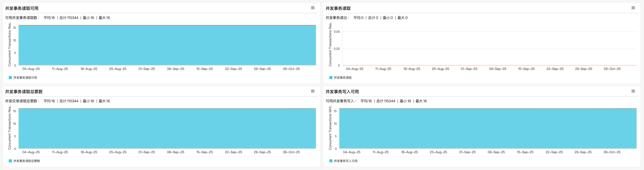Click 18-Aug-25 on 并发事务读取总票数 chart axis
Image resolution: width=644 pixels, height=170 pixels.
(x=89, y=153)
